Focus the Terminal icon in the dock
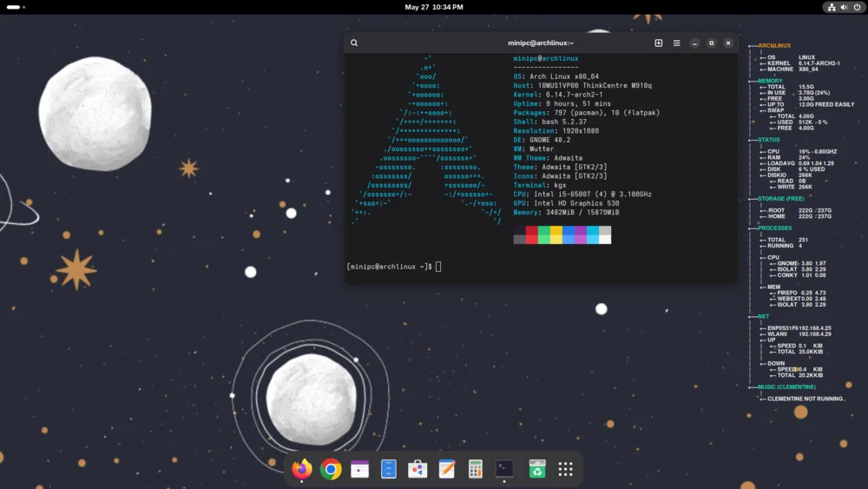Viewport: 868px width, 489px height. point(504,469)
